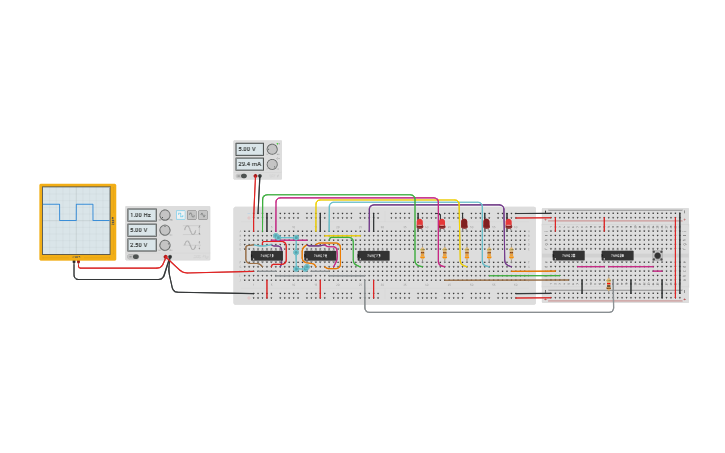The width and height of the screenshot is (725, 453).
Task: Select the brown horizontal wire between breadboards
Action: [x=506, y=280]
